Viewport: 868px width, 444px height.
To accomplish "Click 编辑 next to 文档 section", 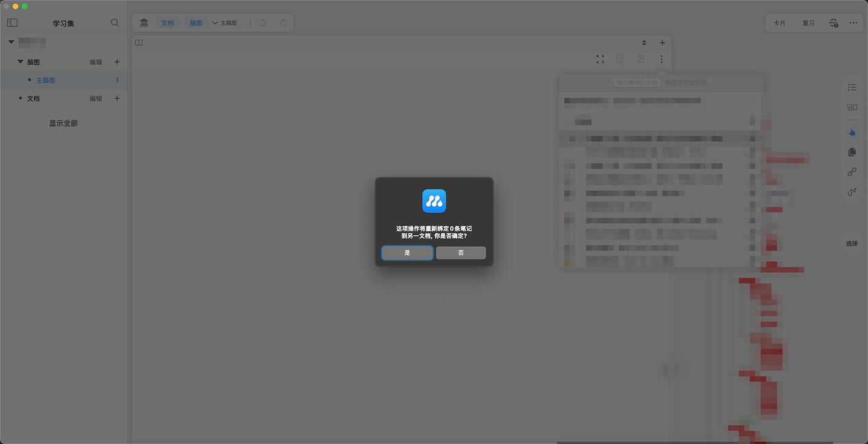I will (96, 98).
